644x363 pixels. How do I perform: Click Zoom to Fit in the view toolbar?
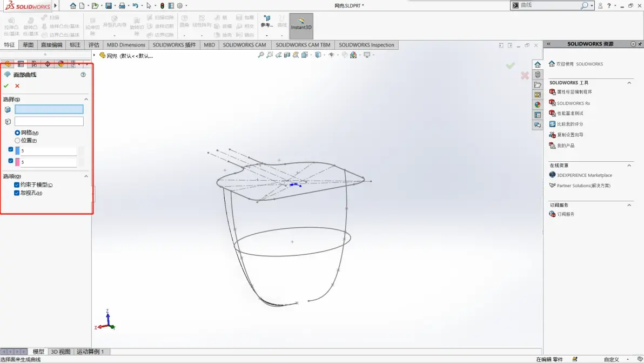pyautogui.click(x=260, y=55)
